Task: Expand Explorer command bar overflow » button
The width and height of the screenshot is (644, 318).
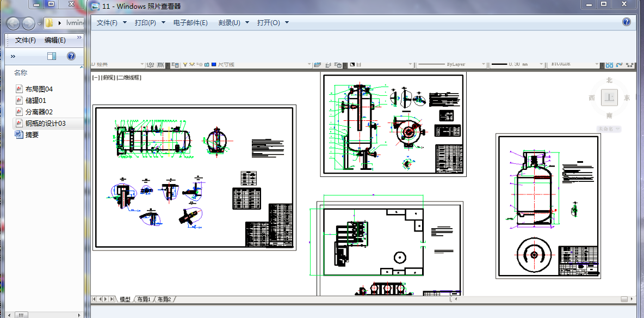Action: (x=13, y=56)
